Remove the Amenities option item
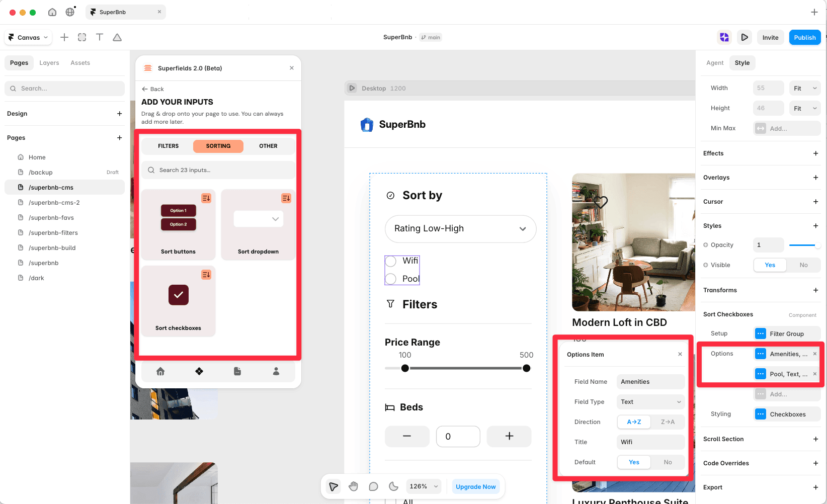 coord(815,354)
